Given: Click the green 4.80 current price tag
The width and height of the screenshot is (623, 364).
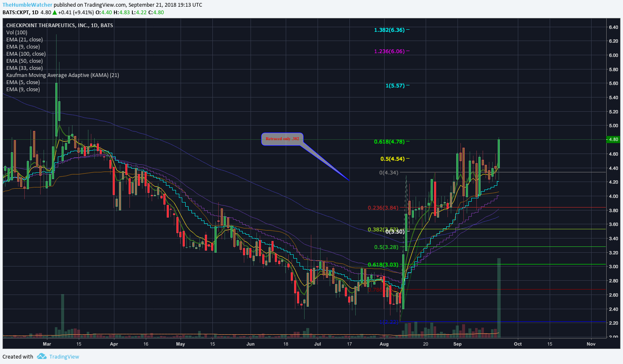Looking at the screenshot, I should [x=613, y=140].
